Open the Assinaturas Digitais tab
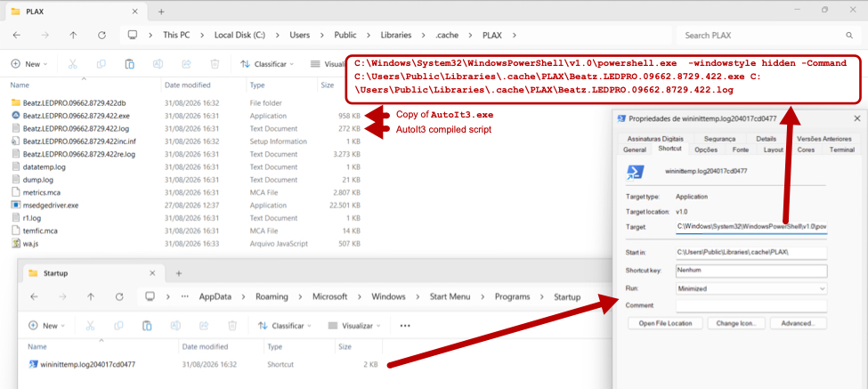 (x=655, y=138)
